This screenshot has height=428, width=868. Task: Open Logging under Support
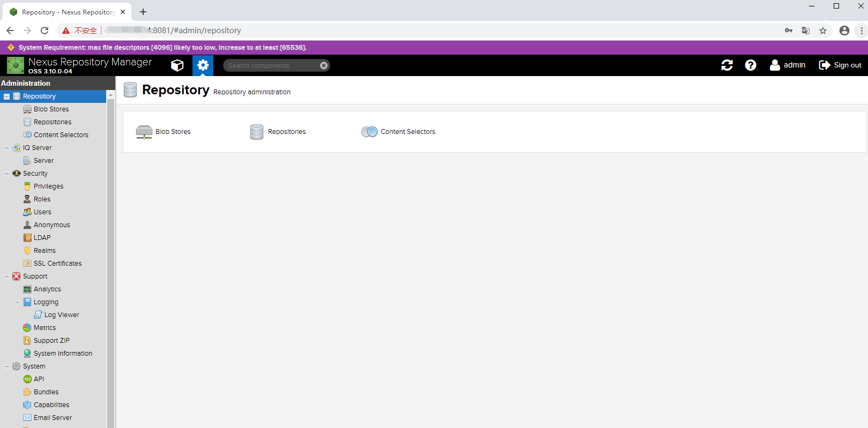tap(41, 302)
